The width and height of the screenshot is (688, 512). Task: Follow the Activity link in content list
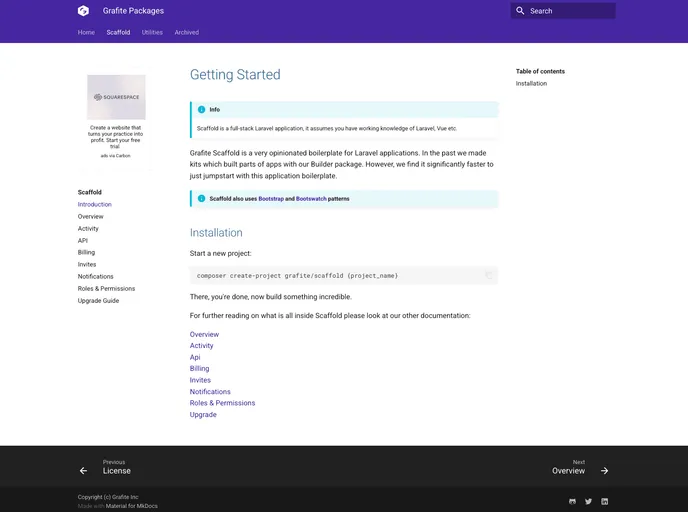tap(201, 346)
